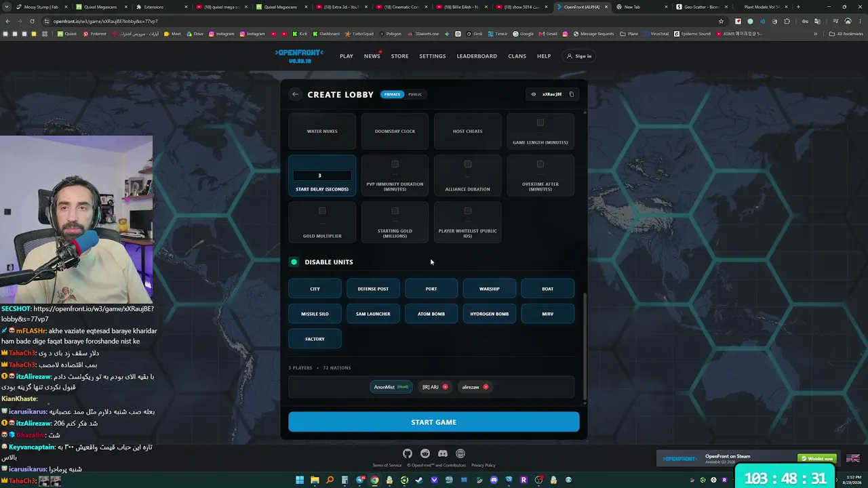Reload the page with the refresh icon
This screenshot has height=488, width=868.
click(x=31, y=21)
